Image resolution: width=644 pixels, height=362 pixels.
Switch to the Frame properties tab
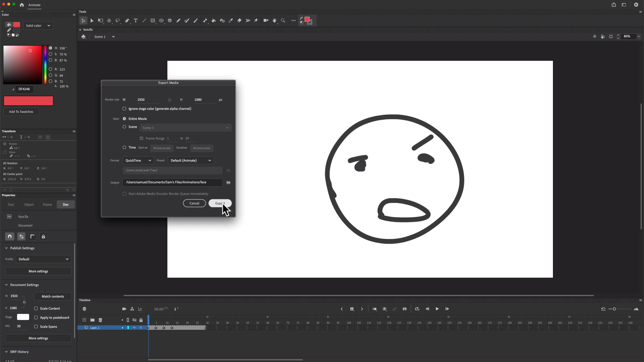tap(47, 205)
